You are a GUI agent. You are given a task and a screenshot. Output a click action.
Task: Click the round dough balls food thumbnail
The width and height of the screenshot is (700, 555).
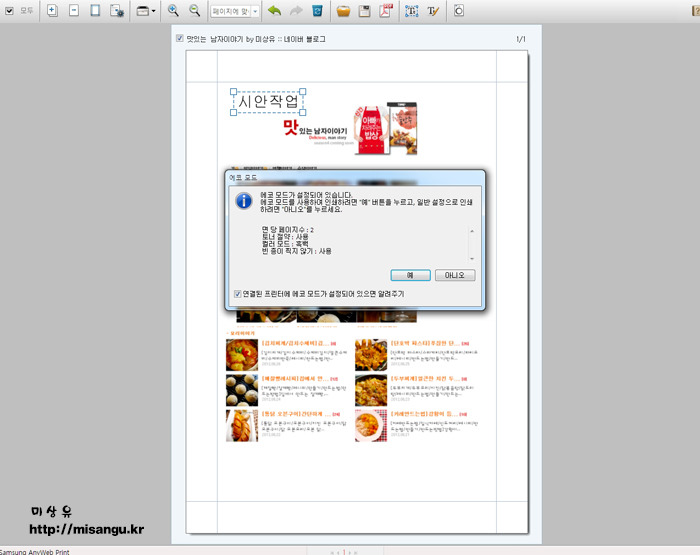[242, 390]
